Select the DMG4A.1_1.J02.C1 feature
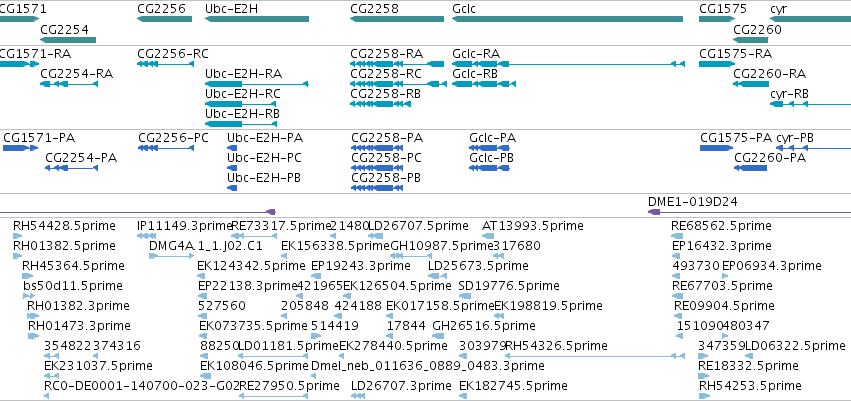Viewport: 851px width, 401px height. pos(172,256)
